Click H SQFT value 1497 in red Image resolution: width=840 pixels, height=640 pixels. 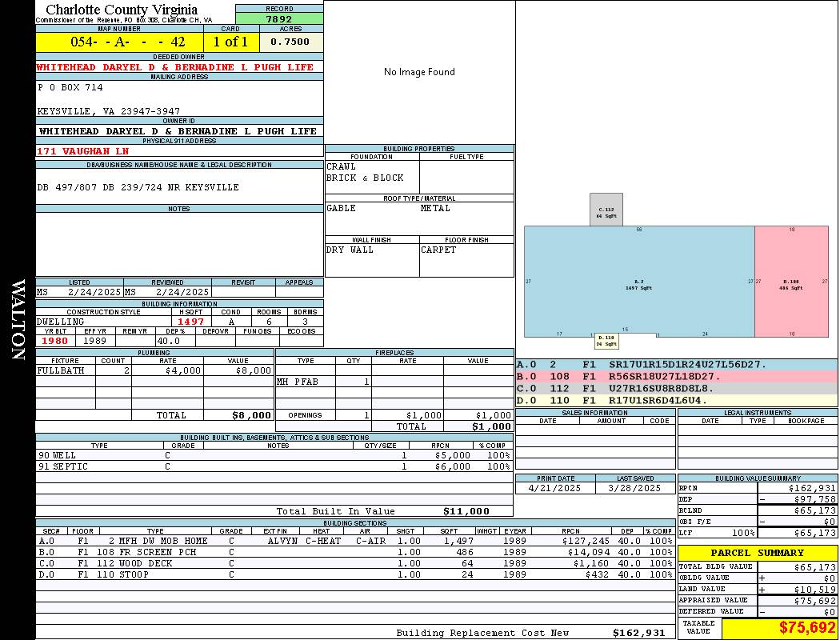(x=190, y=322)
